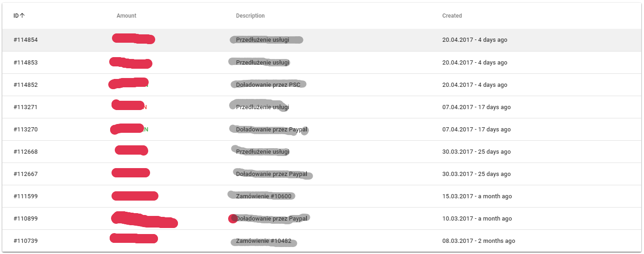Image resolution: width=644 pixels, height=254 pixels.
Task: Click ID #113270 in the table
Action: coord(26,130)
